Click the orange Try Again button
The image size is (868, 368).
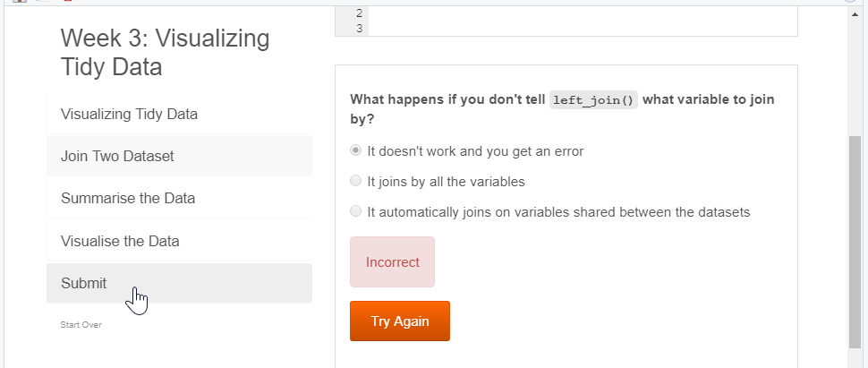pos(400,321)
